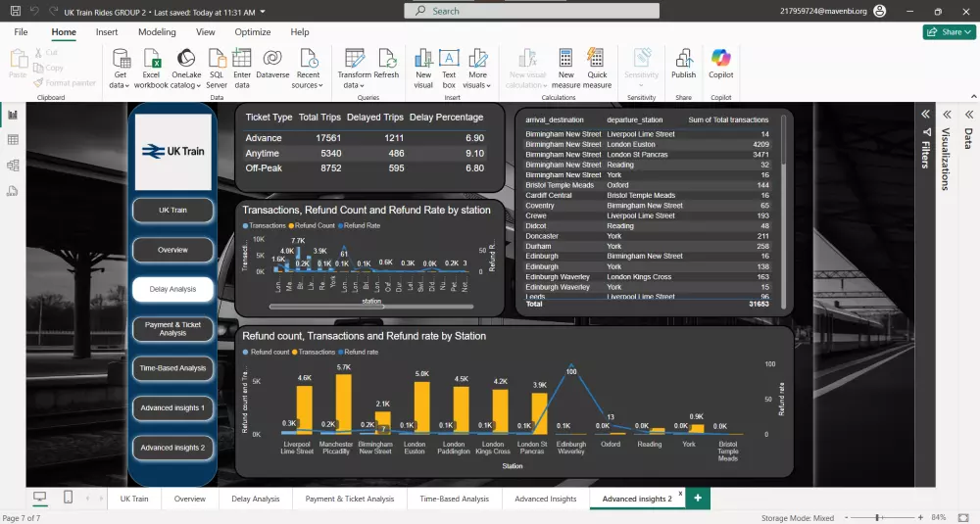Image resolution: width=980 pixels, height=524 pixels.
Task: Click the zoom in plus button
Action: 920,518
